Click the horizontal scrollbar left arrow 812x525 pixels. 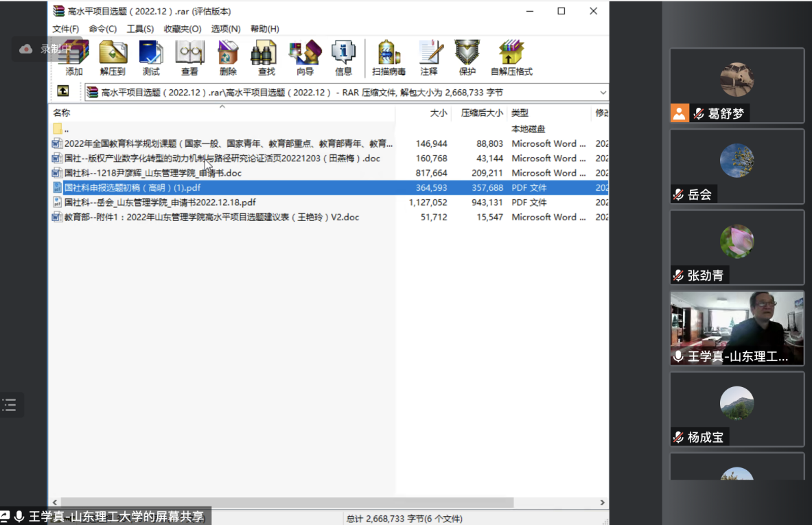pos(55,502)
